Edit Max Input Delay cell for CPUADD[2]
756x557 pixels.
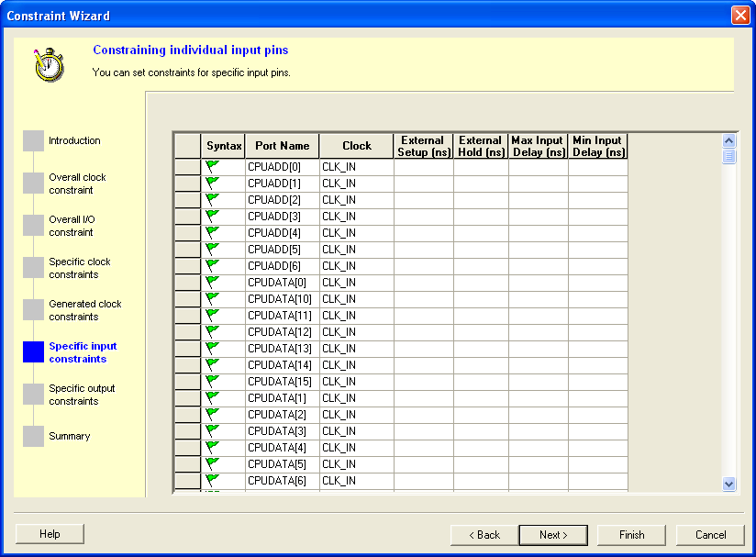click(x=538, y=200)
